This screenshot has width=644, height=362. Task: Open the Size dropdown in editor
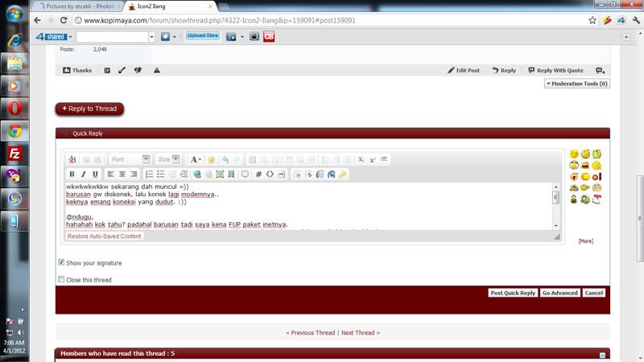(169, 159)
